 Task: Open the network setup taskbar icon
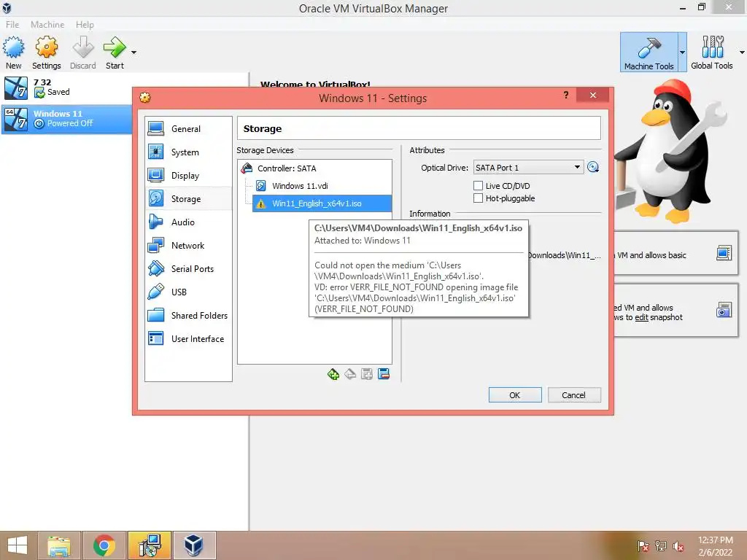(149, 545)
